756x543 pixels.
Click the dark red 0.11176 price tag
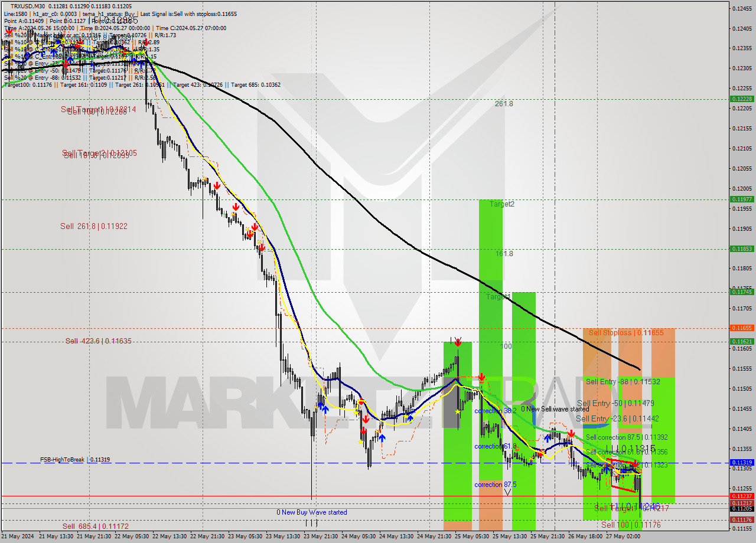click(742, 519)
